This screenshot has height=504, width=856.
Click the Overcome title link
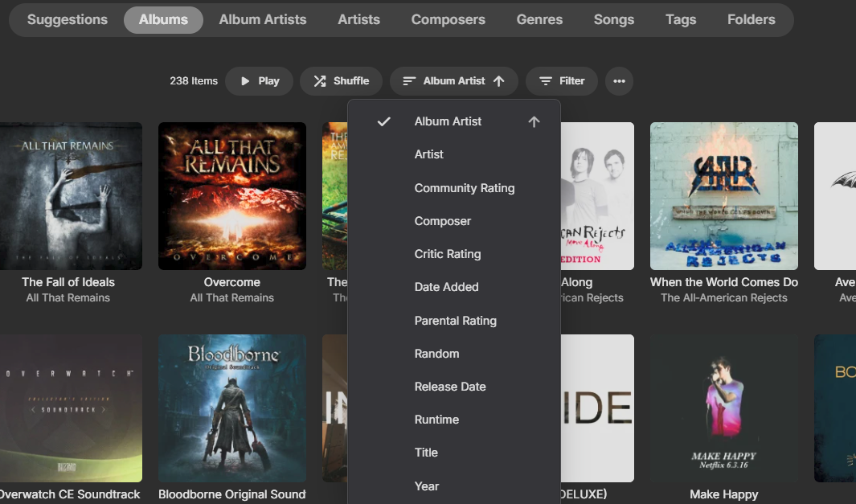point(232,282)
